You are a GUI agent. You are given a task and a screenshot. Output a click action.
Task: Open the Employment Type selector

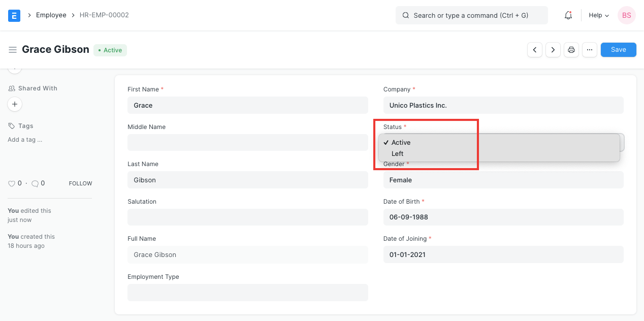(247, 292)
